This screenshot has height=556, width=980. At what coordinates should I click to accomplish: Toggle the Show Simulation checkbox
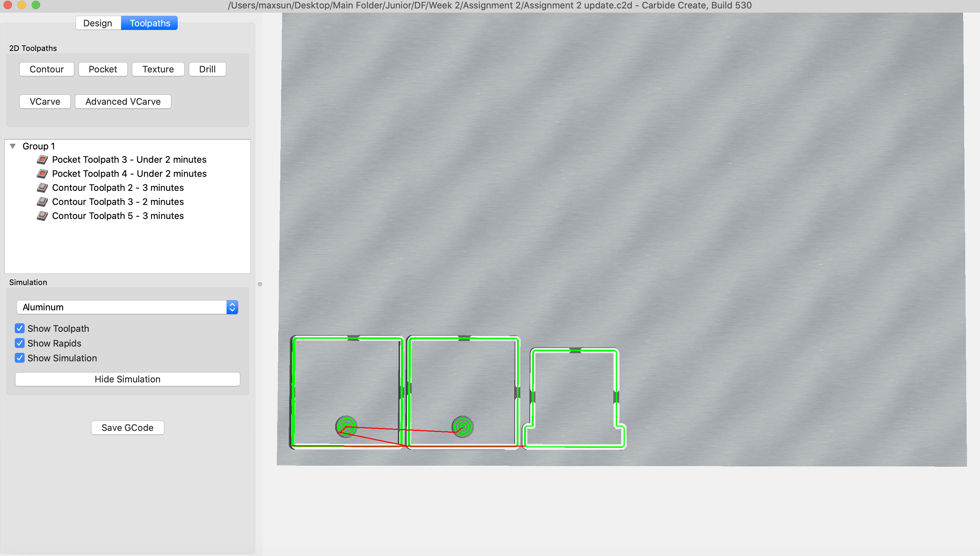[20, 358]
